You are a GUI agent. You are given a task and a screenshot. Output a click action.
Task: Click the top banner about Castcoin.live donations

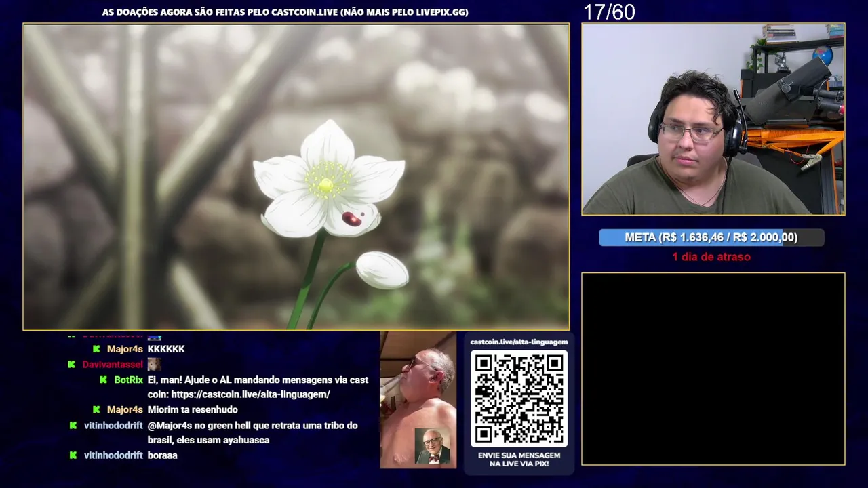pyautogui.click(x=285, y=12)
